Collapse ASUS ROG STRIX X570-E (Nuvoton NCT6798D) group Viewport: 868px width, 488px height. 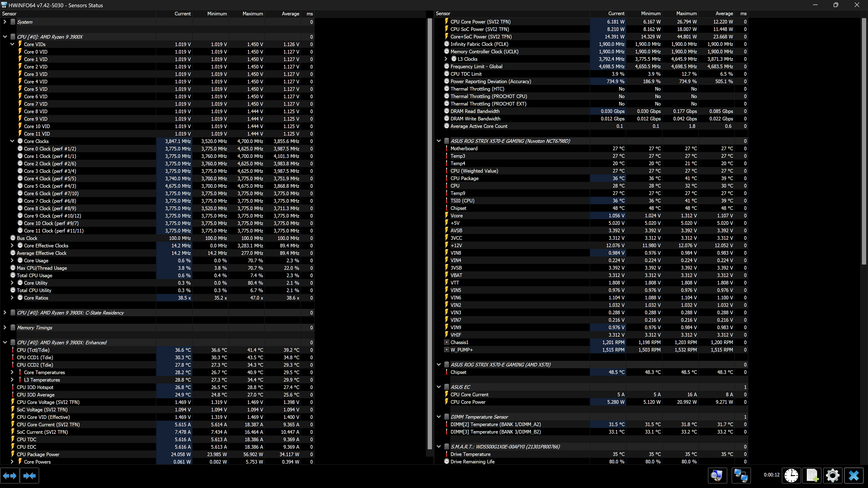click(438, 141)
